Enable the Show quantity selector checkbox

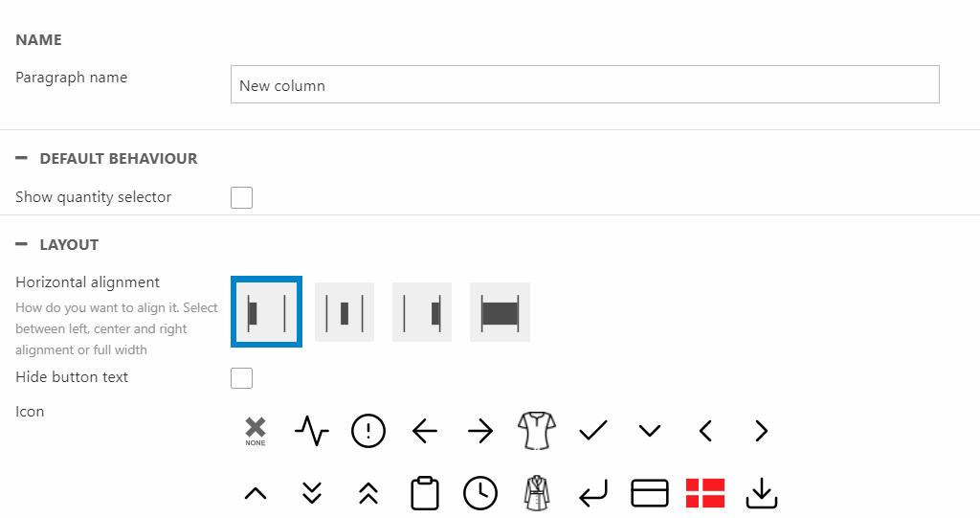[242, 197]
